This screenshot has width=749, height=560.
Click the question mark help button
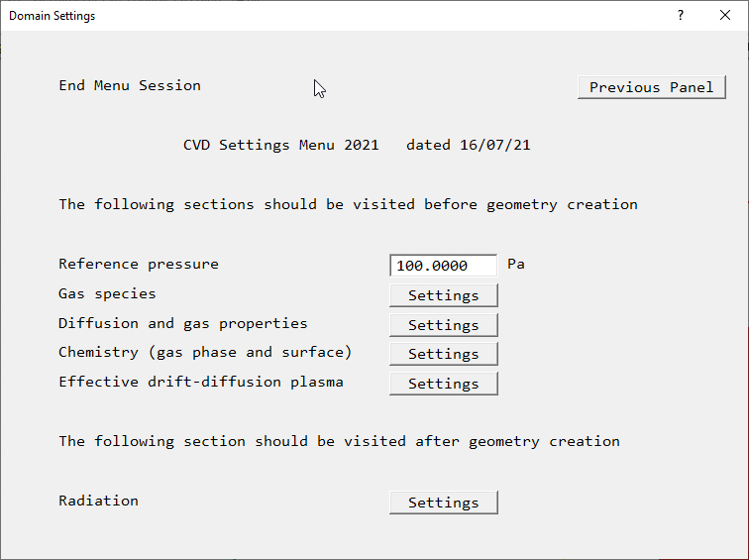coord(681,16)
